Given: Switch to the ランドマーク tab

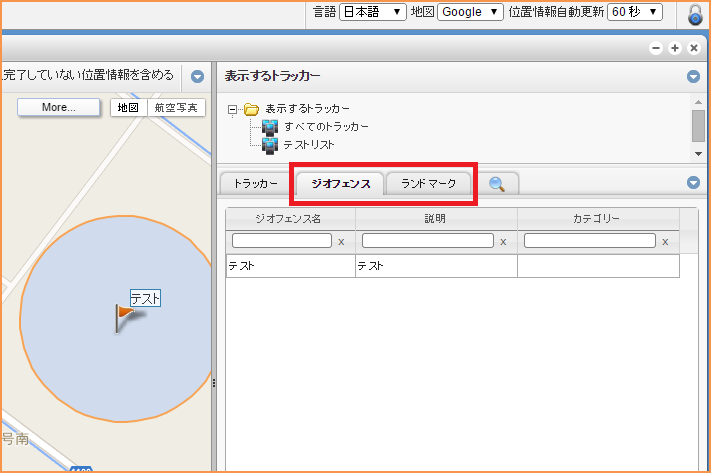Looking at the screenshot, I should point(428,184).
